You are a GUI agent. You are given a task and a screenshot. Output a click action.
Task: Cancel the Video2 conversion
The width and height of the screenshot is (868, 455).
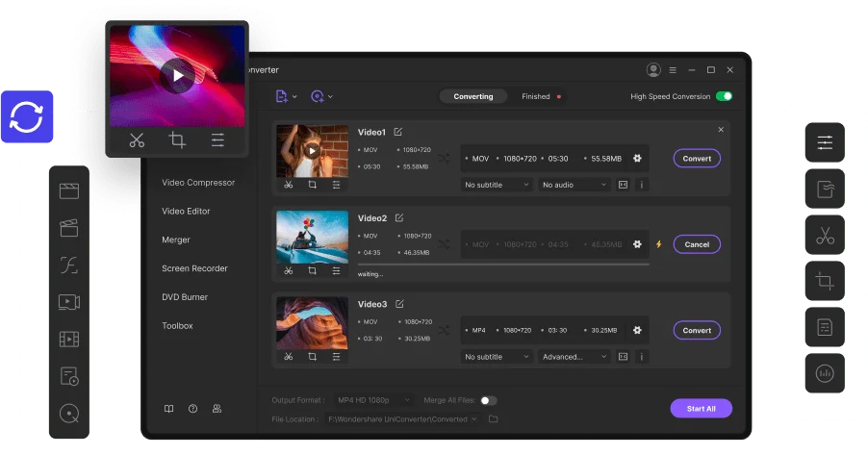(697, 244)
